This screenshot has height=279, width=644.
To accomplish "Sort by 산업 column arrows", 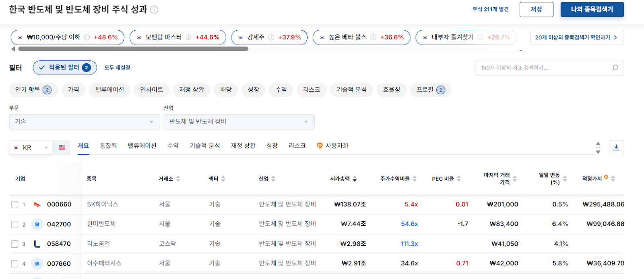I will (273, 179).
